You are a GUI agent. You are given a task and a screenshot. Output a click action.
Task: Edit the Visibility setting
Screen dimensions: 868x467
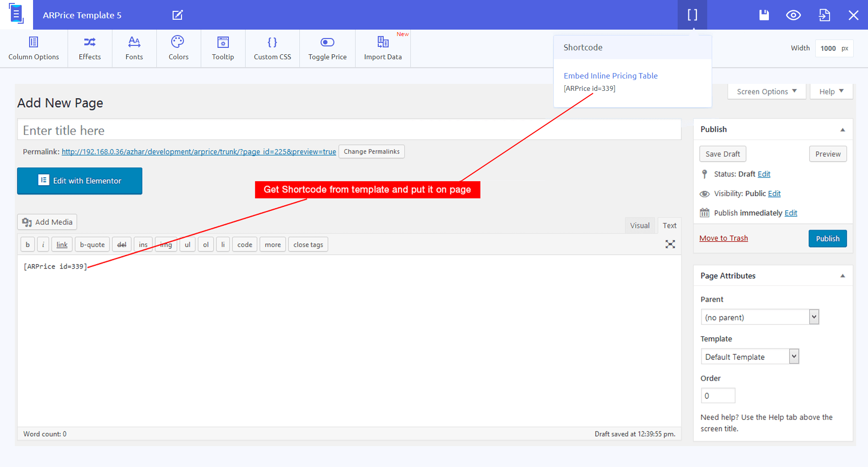(774, 194)
